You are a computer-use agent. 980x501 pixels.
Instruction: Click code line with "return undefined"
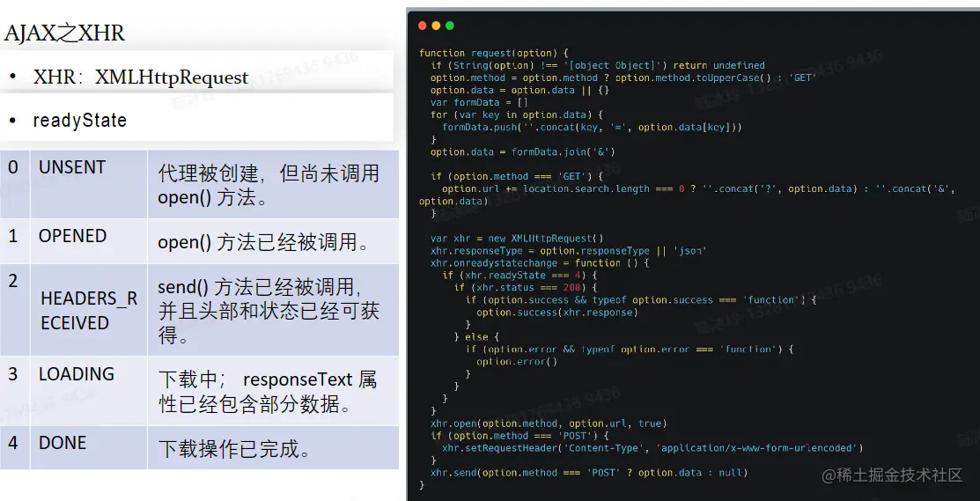coord(598,65)
